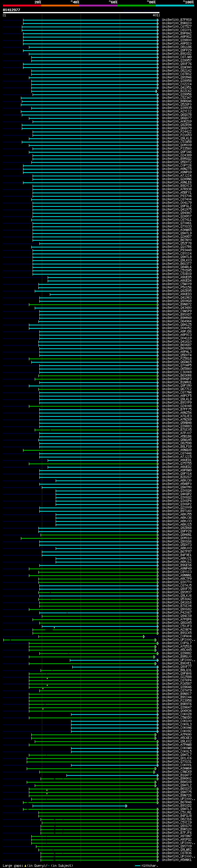
Task: Select hit label UniRef100_C9WCK9
Action: (x=176, y=772)
